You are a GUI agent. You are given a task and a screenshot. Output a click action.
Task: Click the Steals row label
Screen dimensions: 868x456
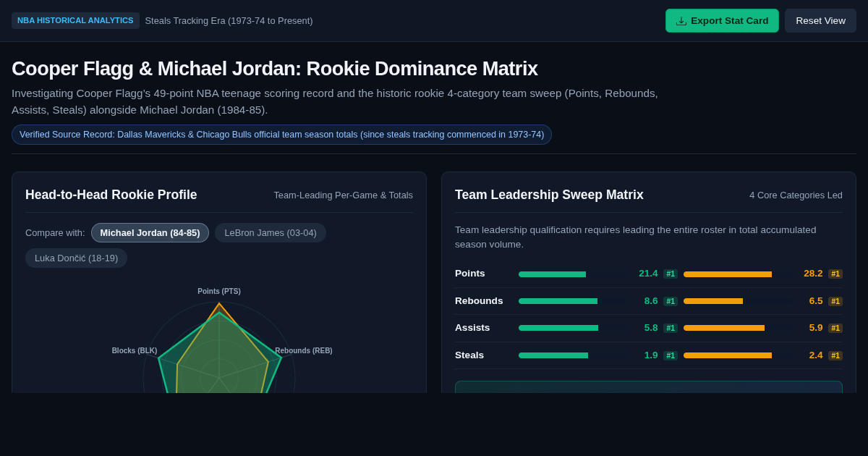pyautogui.click(x=469, y=355)
